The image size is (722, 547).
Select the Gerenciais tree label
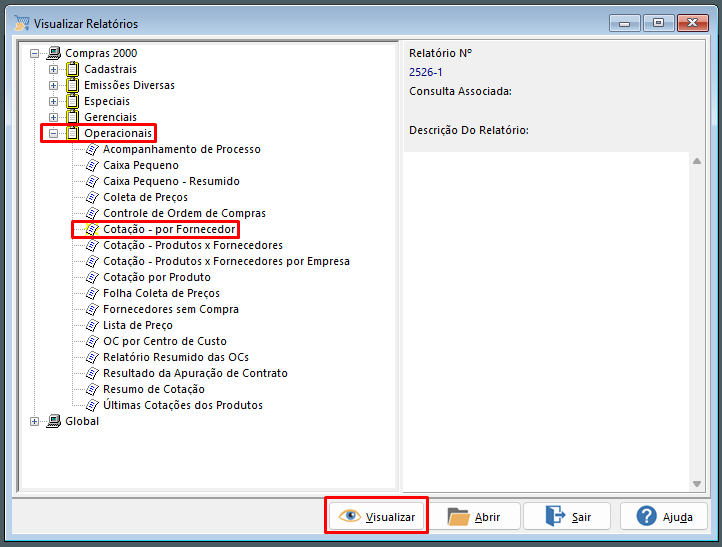[x=110, y=117]
